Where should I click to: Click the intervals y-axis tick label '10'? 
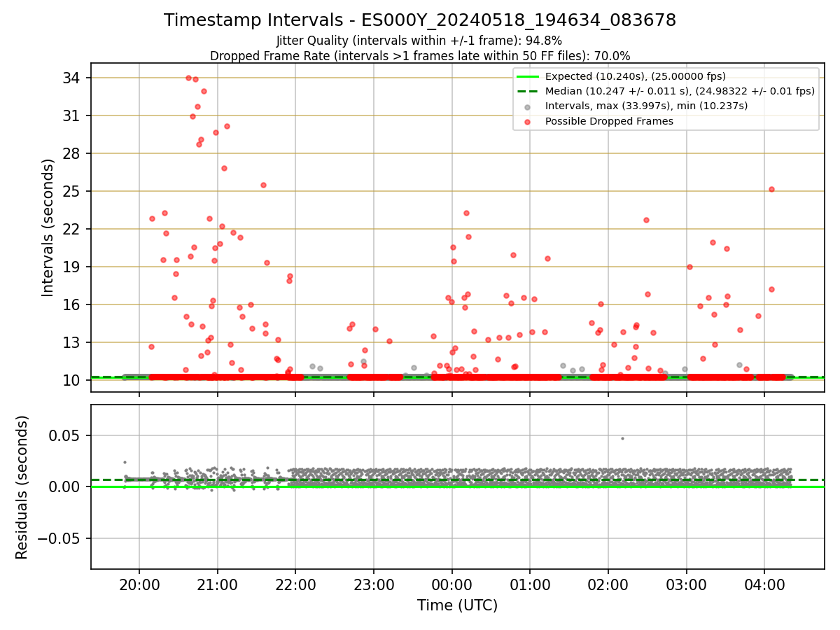(73, 380)
